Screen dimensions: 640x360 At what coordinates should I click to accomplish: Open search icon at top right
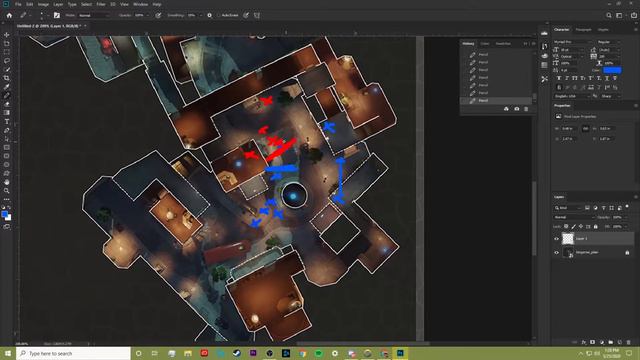click(609, 15)
